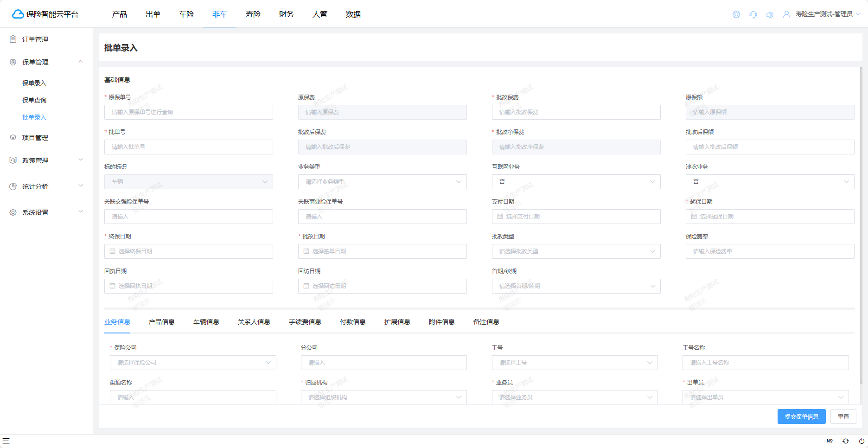Toggle sidebar with bottom-left menu icon
This screenshot has width=868, height=448.
pyautogui.click(x=6, y=441)
